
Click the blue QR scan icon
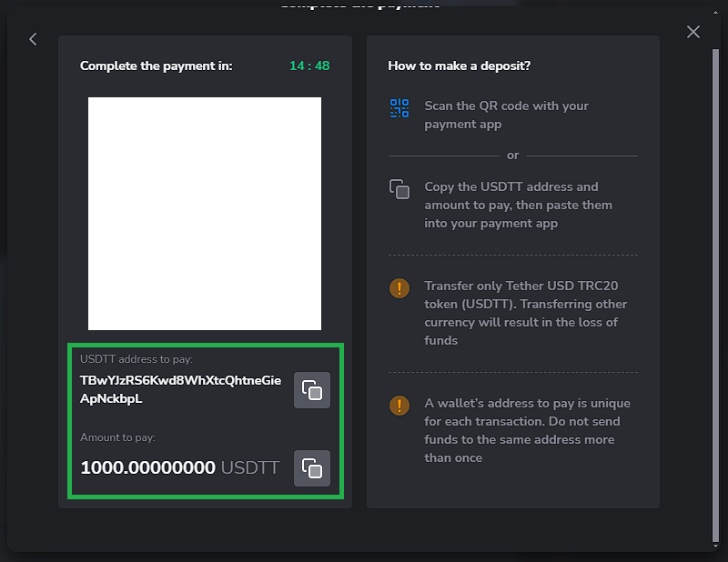[399, 108]
